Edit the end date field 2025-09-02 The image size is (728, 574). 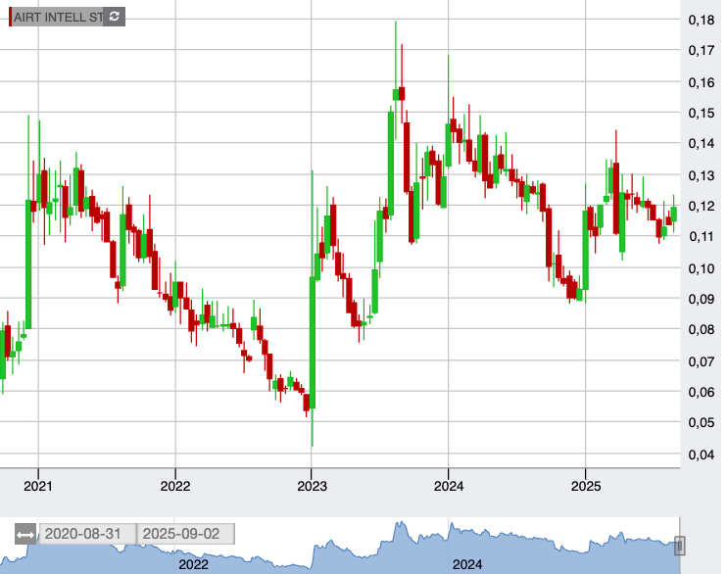click(186, 534)
